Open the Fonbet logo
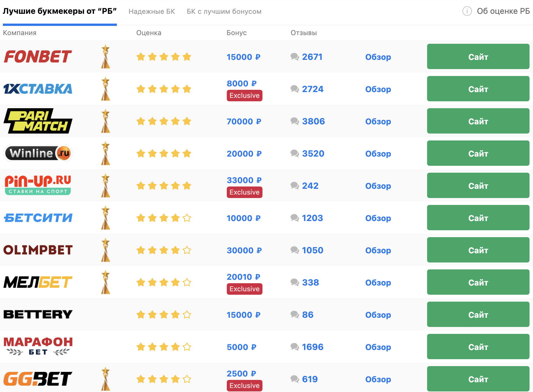This screenshot has height=392, width=533. click(x=38, y=56)
